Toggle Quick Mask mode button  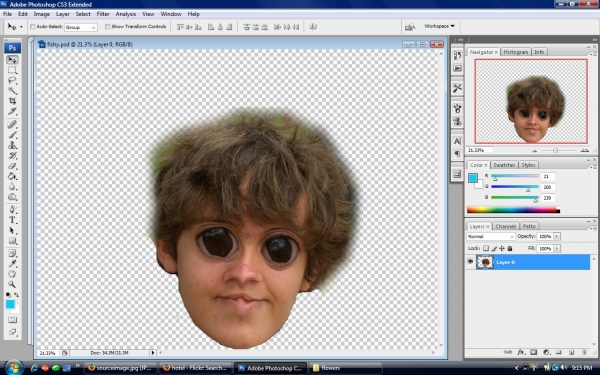tap(12, 320)
